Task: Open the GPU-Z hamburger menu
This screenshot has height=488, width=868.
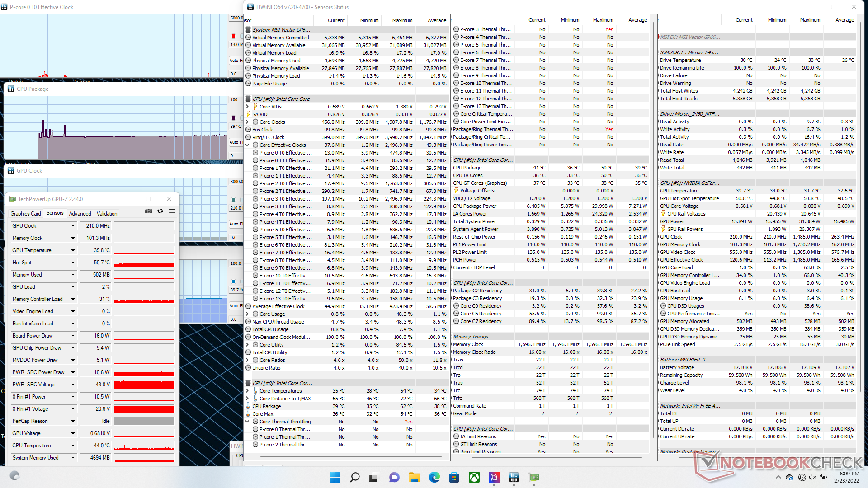Action: (172, 211)
